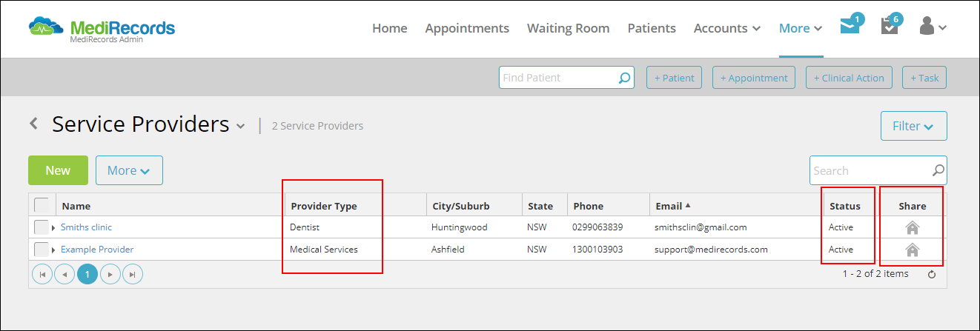
Task: Click share house icon for Smiths clinic
Action: coord(912,227)
